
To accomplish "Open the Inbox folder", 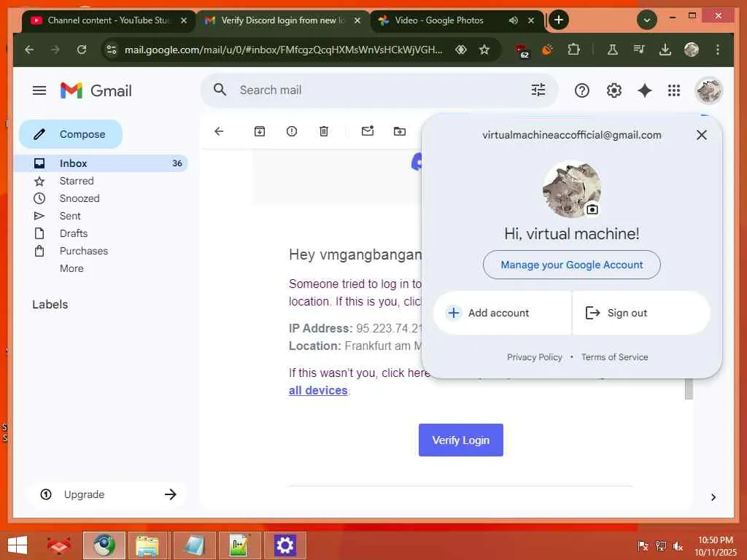I will [102, 163].
